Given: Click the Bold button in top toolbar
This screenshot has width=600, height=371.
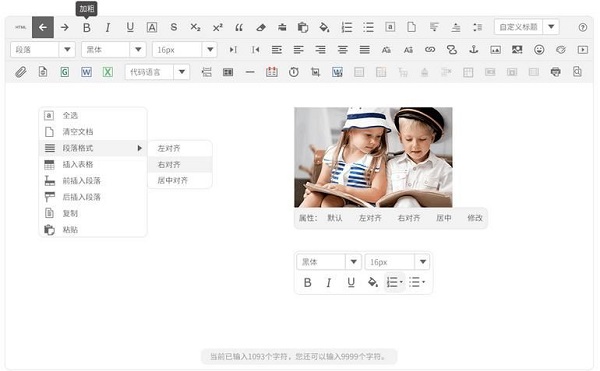Looking at the screenshot, I should tap(87, 28).
